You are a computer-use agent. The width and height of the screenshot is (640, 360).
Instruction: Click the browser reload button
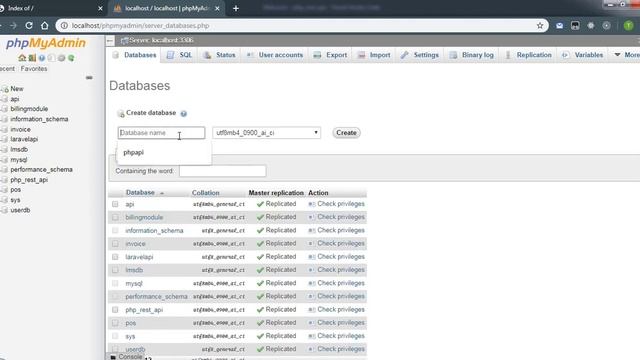pos(29,26)
